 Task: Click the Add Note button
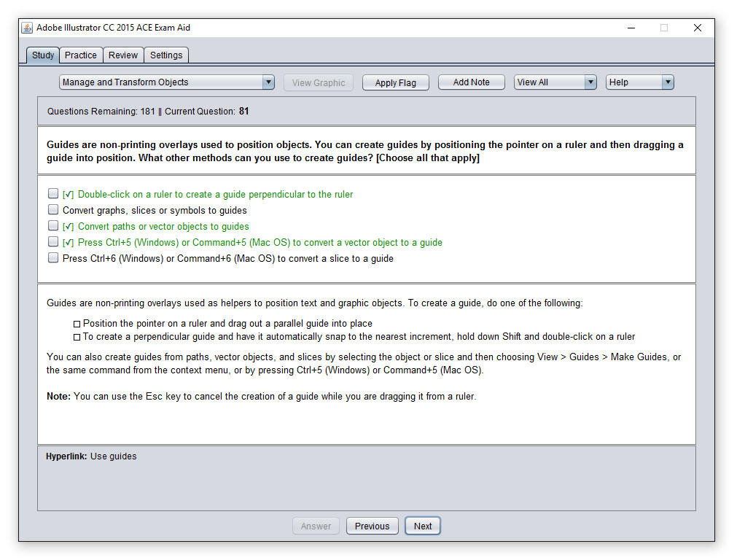click(x=472, y=82)
